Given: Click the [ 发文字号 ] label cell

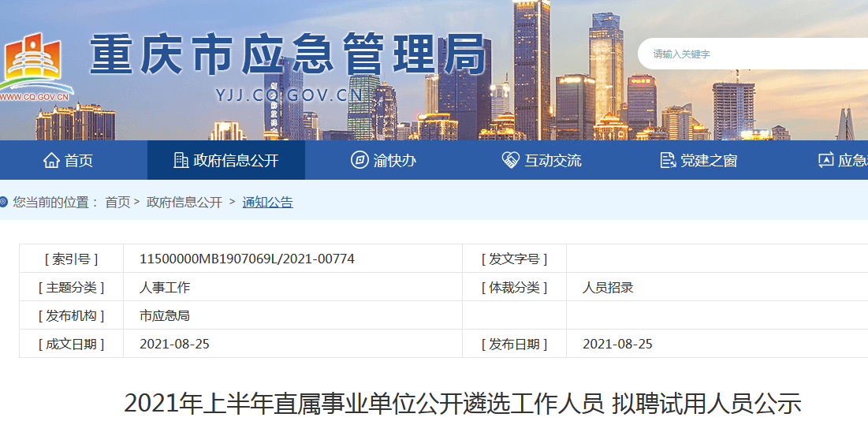Looking at the screenshot, I should (514, 259).
